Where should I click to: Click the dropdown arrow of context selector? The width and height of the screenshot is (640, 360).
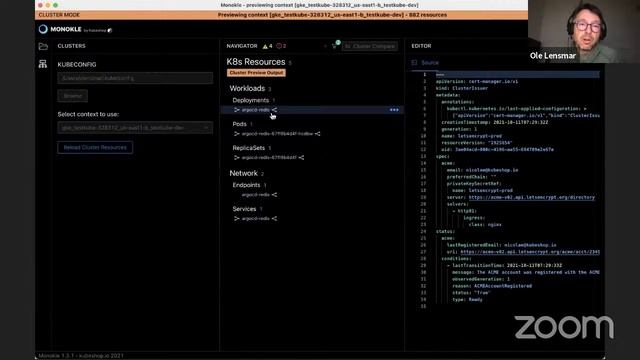[x=206, y=128]
